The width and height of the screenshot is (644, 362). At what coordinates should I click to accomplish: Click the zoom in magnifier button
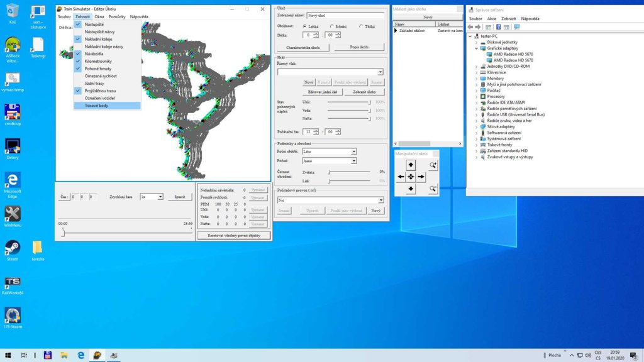tap(433, 165)
